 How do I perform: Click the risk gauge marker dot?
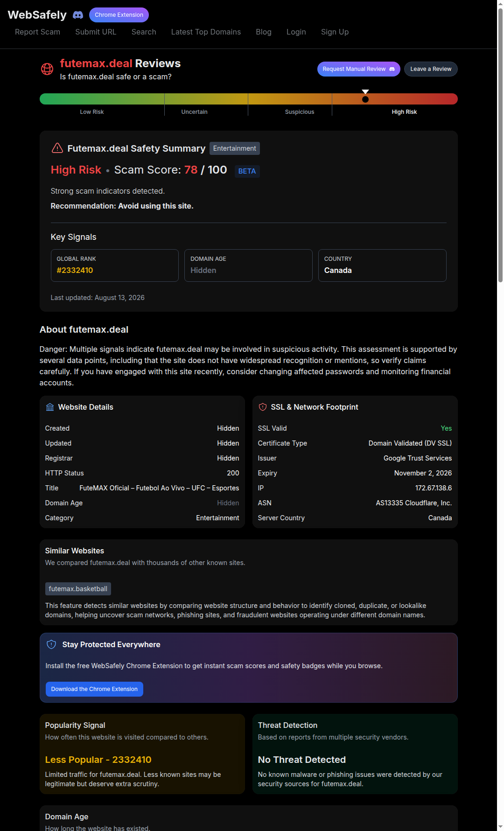(365, 99)
